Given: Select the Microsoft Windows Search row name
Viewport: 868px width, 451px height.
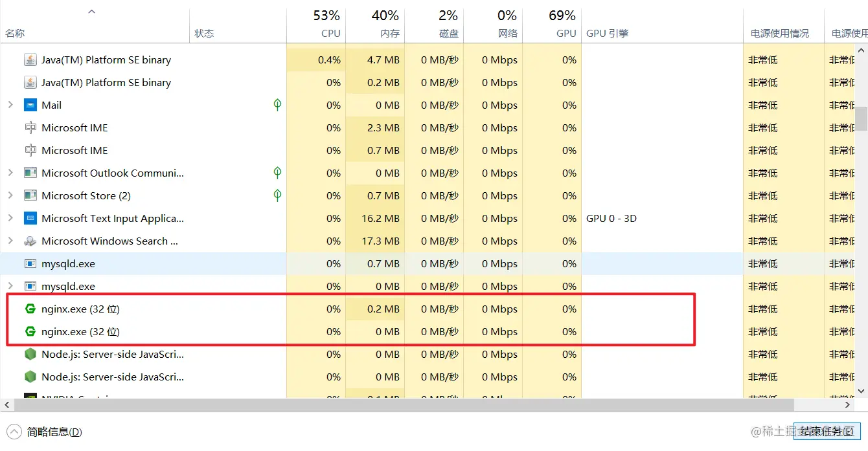Looking at the screenshot, I should [x=110, y=241].
